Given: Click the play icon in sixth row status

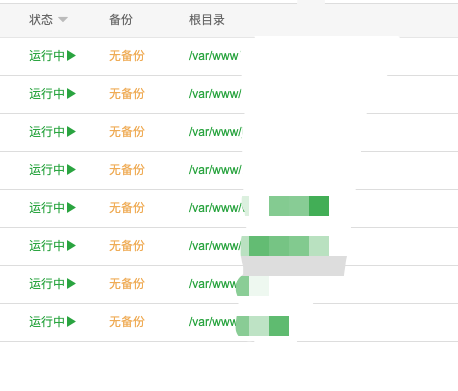Looking at the screenshot, I should [71, 246].
